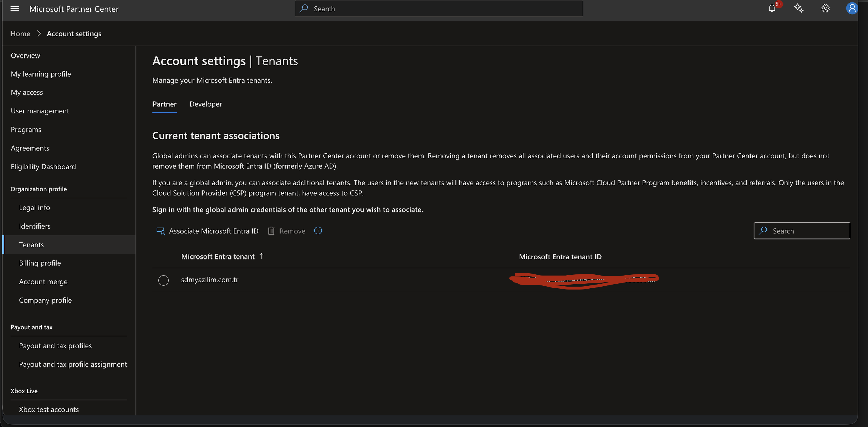Click the sort arrow beside Microsoft Entra tenant
This screenshot has width=868, height=427.
[x=262, y=256]
